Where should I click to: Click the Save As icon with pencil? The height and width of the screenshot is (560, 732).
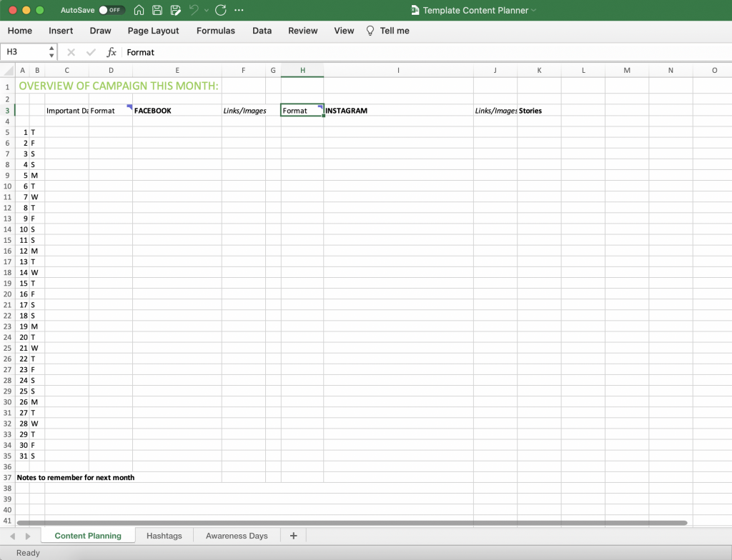176,10
